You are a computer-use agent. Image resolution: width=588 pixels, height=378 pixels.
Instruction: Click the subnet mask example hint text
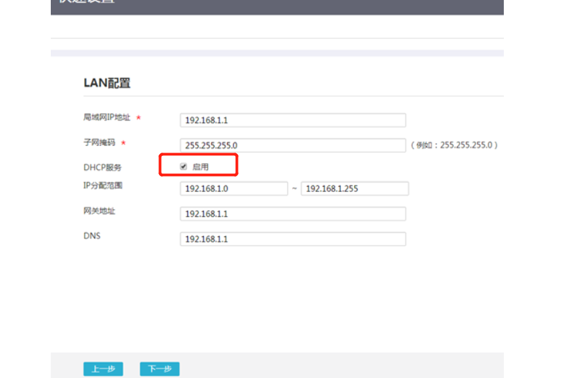pyautogui.click(x=454, y=145)
